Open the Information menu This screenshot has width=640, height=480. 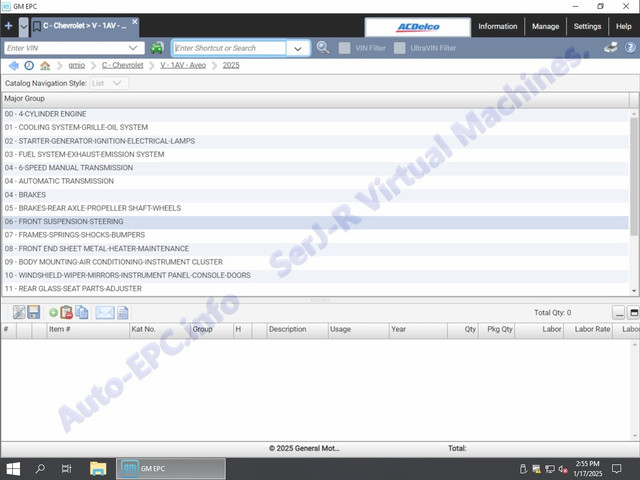(x=498, y=27)
